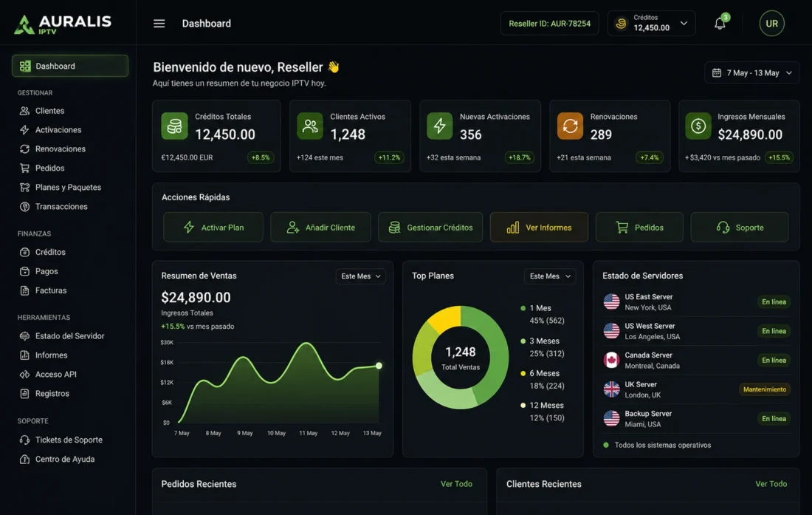Screen dimensions: 812x515
Task: Click the Ver Informes button
Action: click(539, 228)
